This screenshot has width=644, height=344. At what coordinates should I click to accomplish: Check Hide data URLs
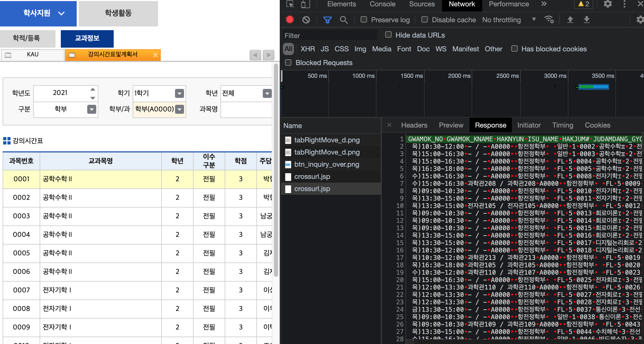pos(388,35)
